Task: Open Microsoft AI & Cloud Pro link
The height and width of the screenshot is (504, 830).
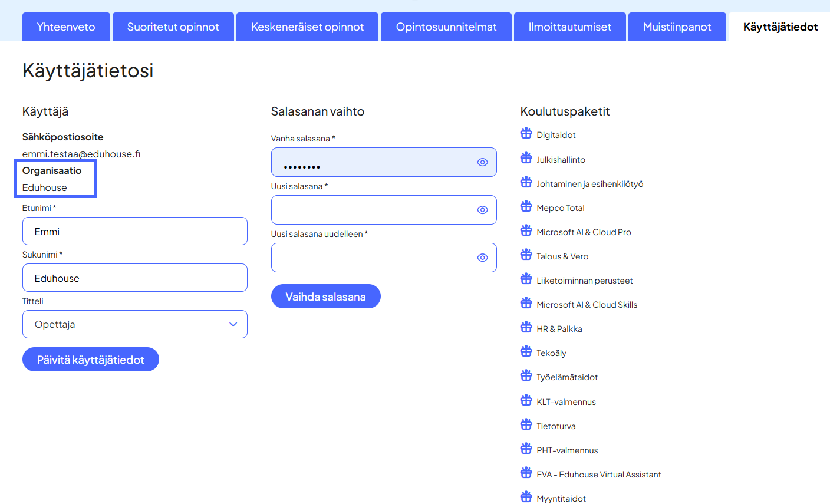Action: pos(584,232)
